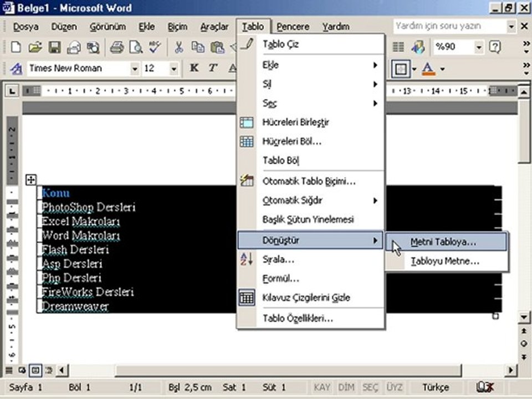Click the outside border button
The width and height of the screenshot is (532, 399).
(401, 69)
